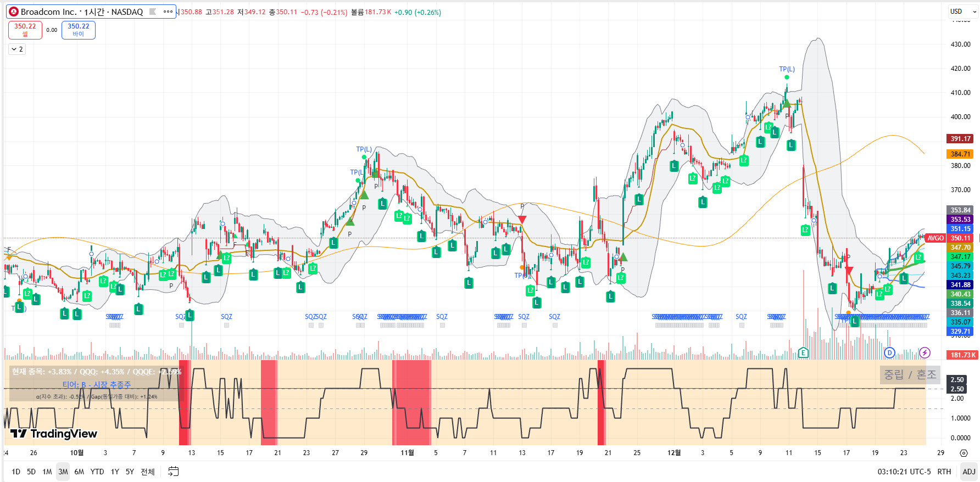The image size is (980, 482).
Task: Click the TP(L) label at the 420 peak
Action: tap(787, 69)
